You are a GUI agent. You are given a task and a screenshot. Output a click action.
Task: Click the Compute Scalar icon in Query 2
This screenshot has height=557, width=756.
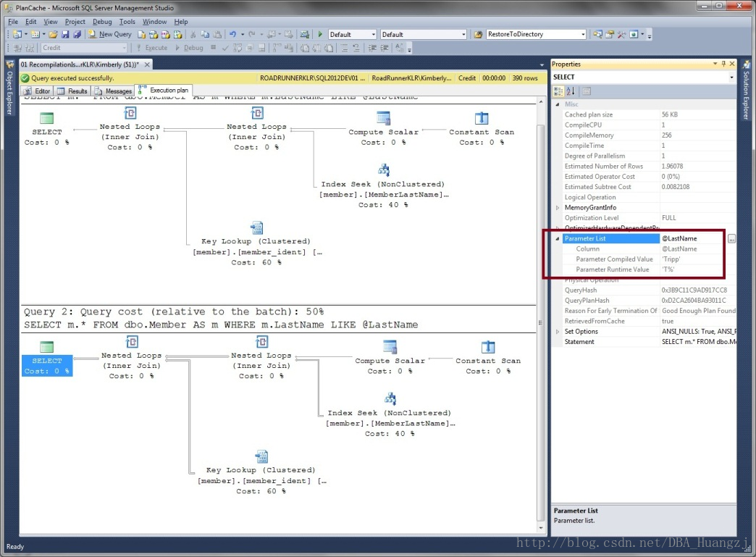(x=390, y=347)
